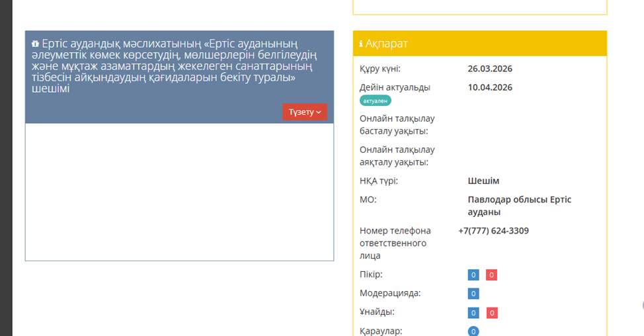Image resolution: width=644 pixels, height=336 pixels.
Task: Click the Онлайн талқылау басталу уақыты label
Action: (397, 124)
